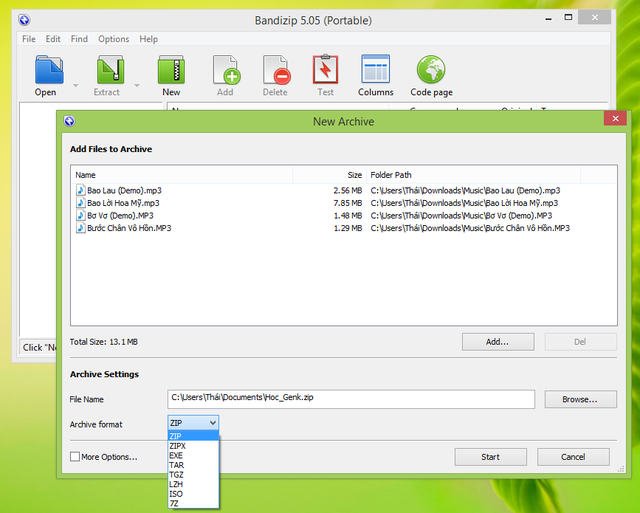
Task: Click the Add files toolbar icon
Action: tap(225, 70)
